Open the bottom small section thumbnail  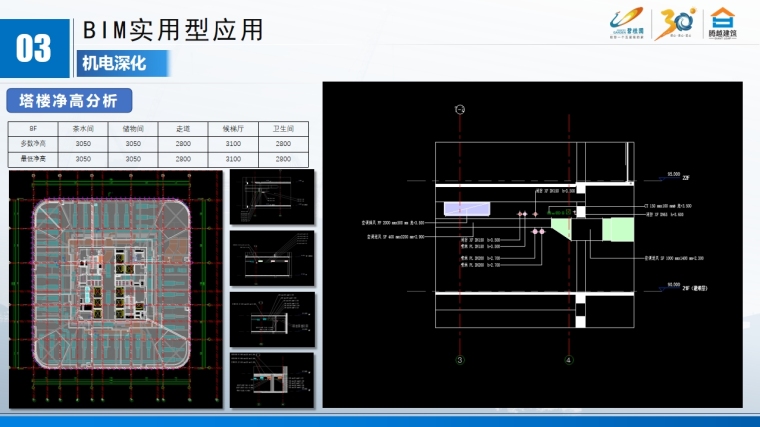(272, 378)
